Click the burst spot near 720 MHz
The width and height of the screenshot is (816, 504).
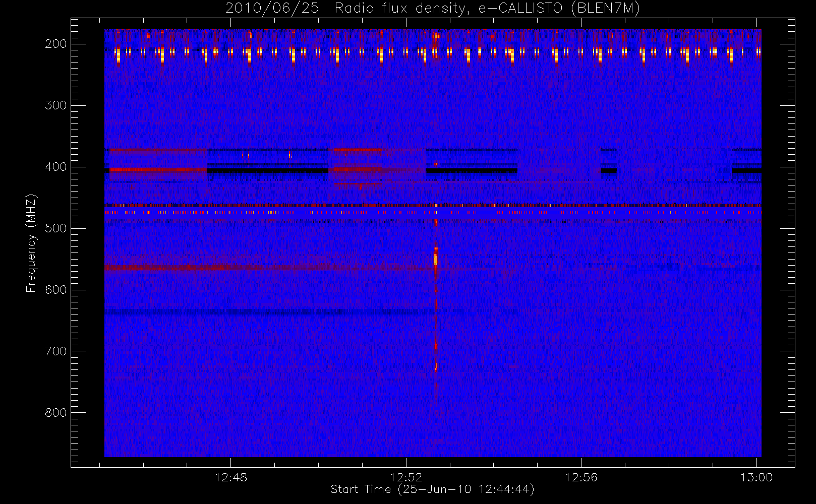(436, 366)
